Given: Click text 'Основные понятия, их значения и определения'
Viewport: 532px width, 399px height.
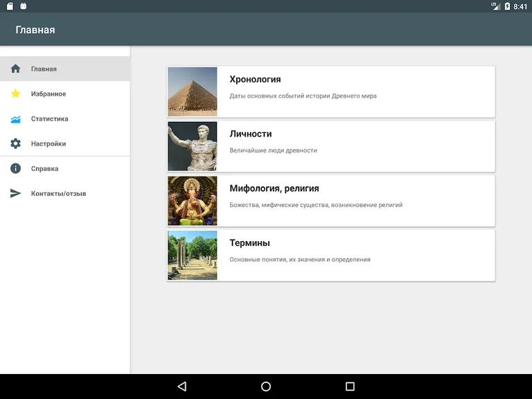Looking at the screenshot, I should click(x=300, y=260).
